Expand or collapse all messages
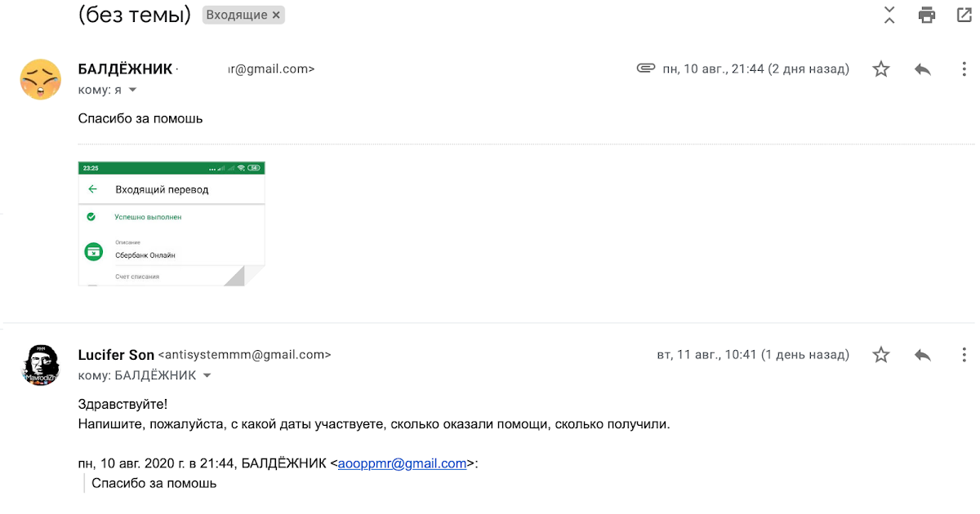Viewport: 980px width, 514px height. [889, 15]
